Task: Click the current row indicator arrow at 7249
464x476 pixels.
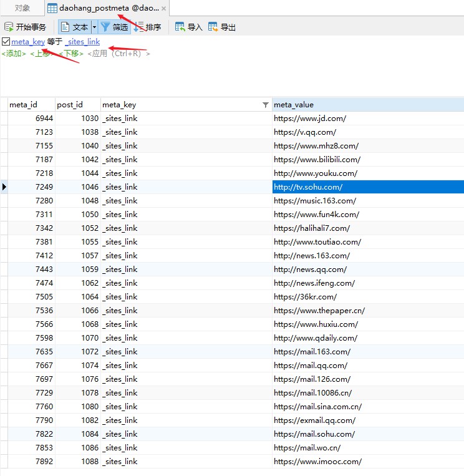Action: (x=4, y=187)
